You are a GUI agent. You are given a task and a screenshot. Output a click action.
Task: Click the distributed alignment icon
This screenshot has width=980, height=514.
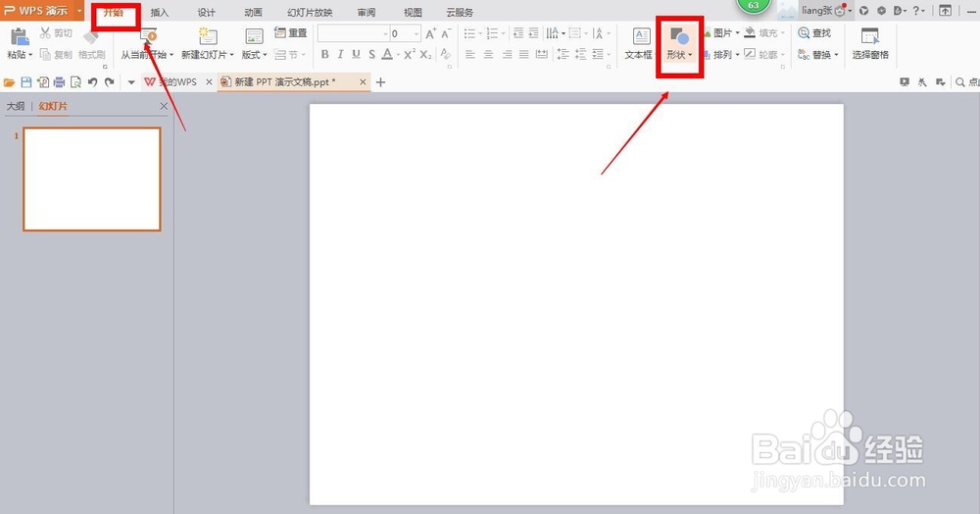(x=542, y=54)
